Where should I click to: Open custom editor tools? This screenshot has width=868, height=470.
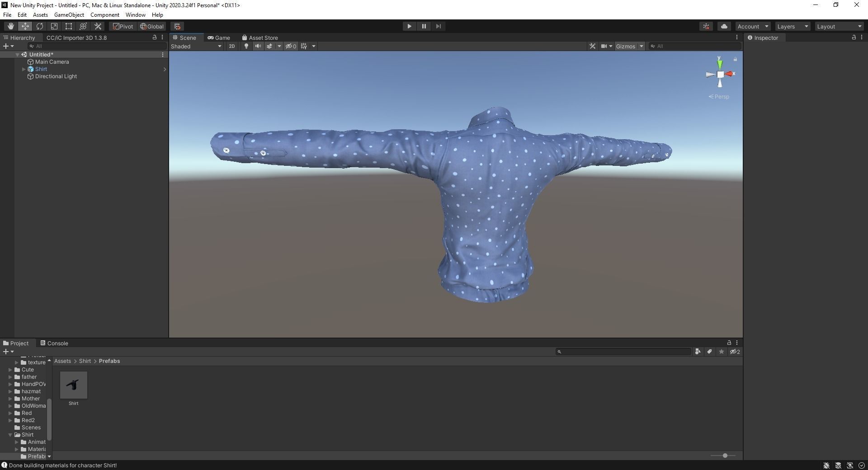click(x=98, y=26)
